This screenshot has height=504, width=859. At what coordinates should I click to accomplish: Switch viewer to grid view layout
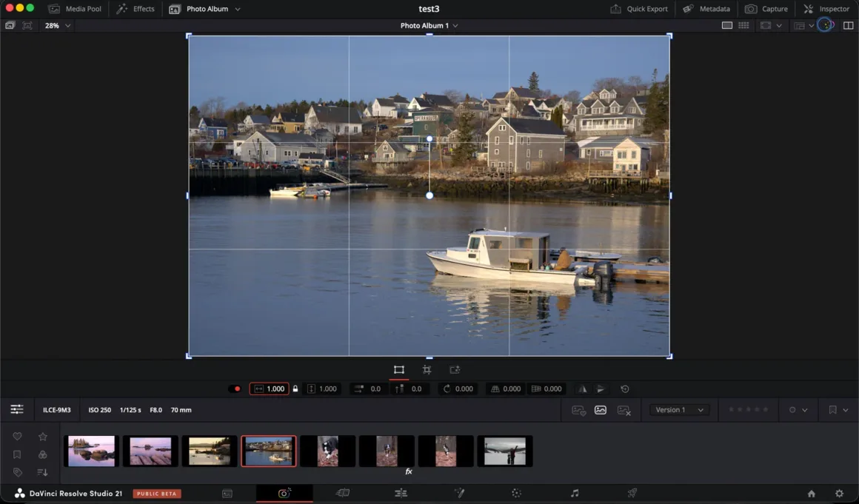coord(743,24)
